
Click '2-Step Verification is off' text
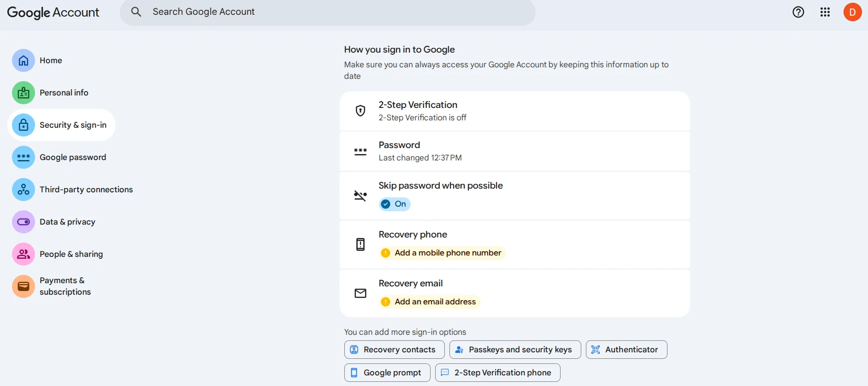point(422,118)
